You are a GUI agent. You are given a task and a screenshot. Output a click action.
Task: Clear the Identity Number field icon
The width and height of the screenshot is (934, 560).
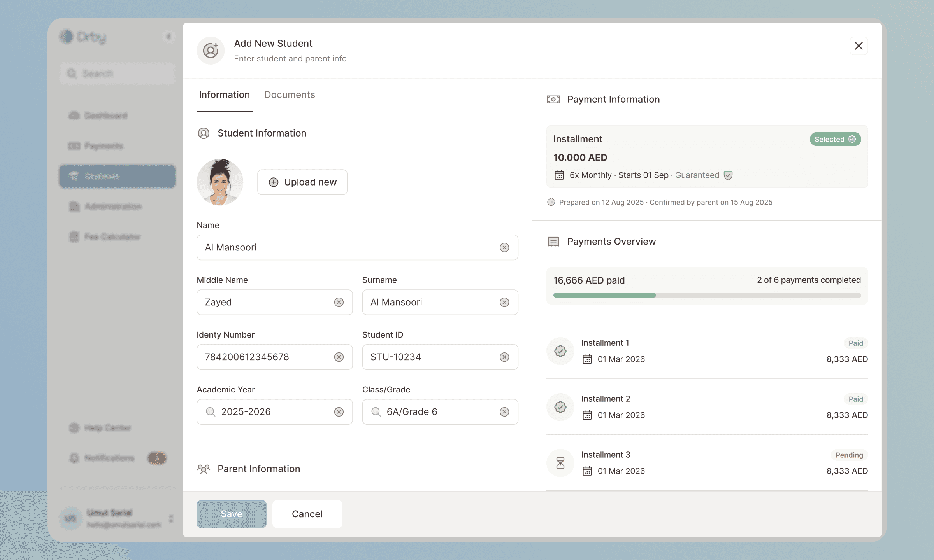pyautogui.click(x=339, y=357)
